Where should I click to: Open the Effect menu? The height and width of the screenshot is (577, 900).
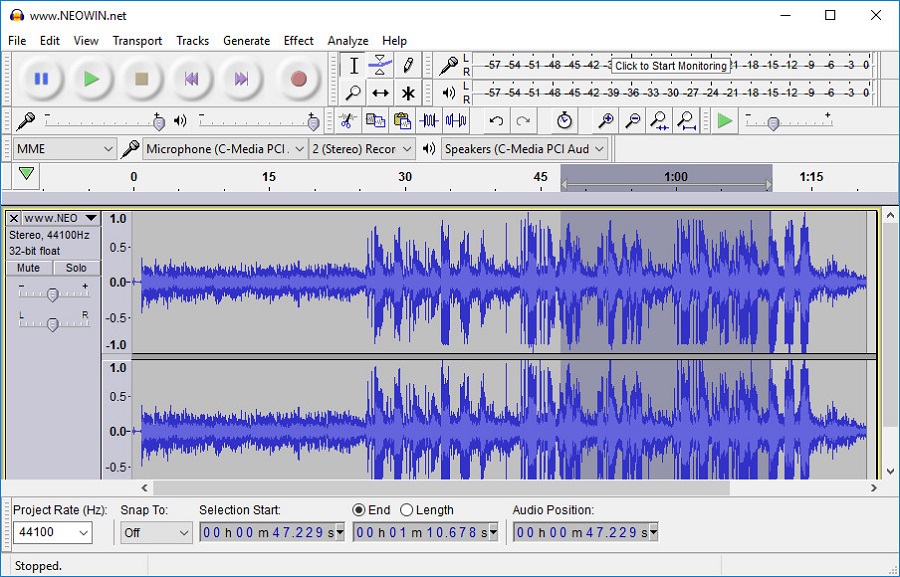(x=298, y=41)
